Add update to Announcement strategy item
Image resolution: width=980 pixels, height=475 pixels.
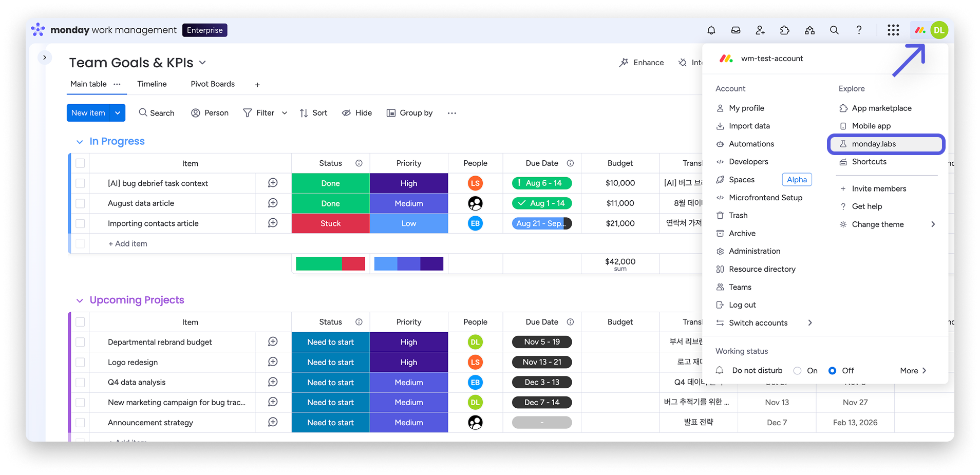[x=273, y=422]
